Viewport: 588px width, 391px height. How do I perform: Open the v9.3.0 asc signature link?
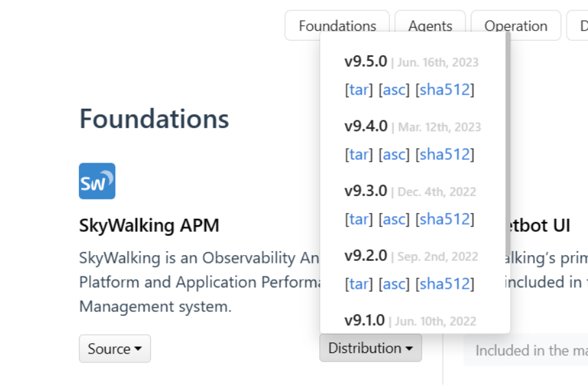tap(394, 219)
